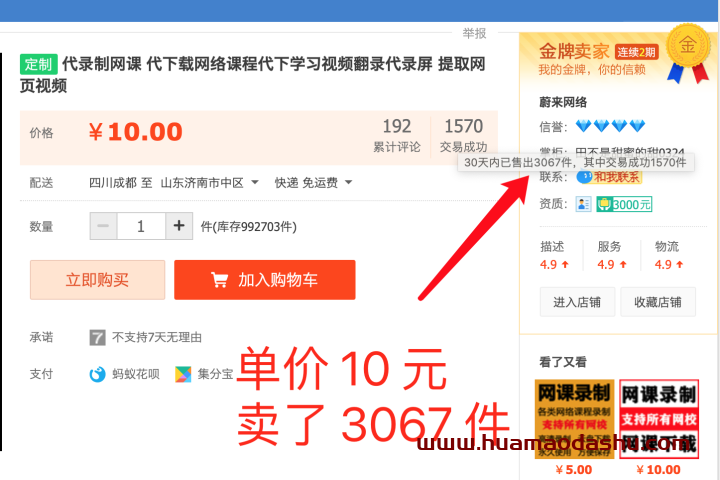
Task: Open the shop via 进入店铺
Action: coord(577,302)
